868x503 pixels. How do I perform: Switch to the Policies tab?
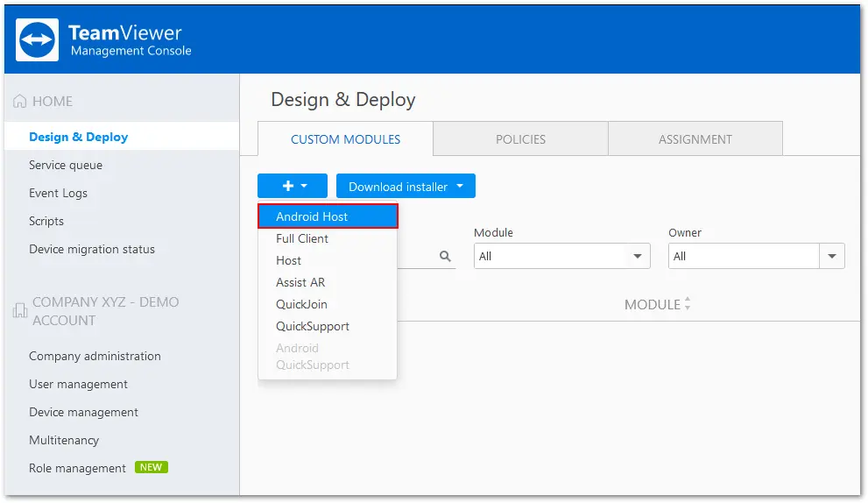520,139
